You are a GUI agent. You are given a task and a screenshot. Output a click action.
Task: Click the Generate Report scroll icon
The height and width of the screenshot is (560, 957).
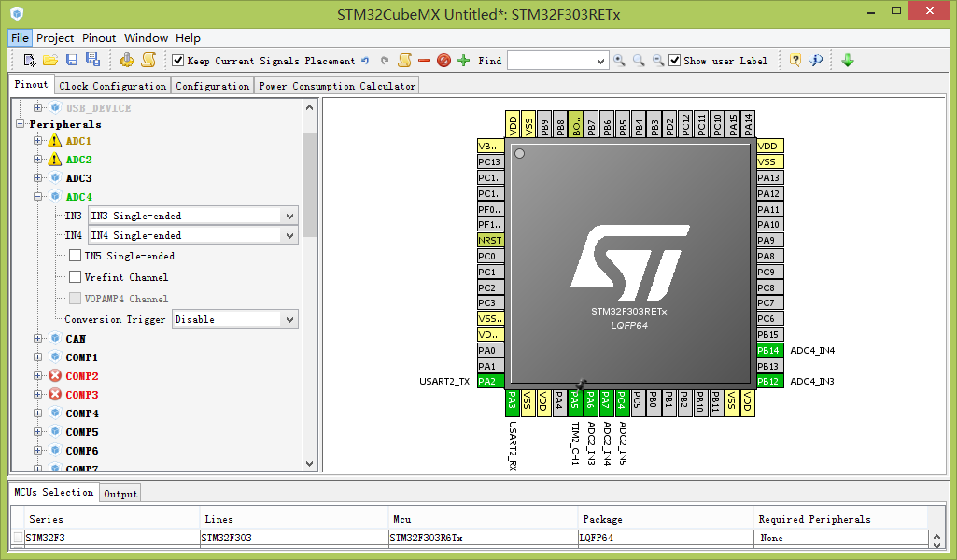(148, 60)
